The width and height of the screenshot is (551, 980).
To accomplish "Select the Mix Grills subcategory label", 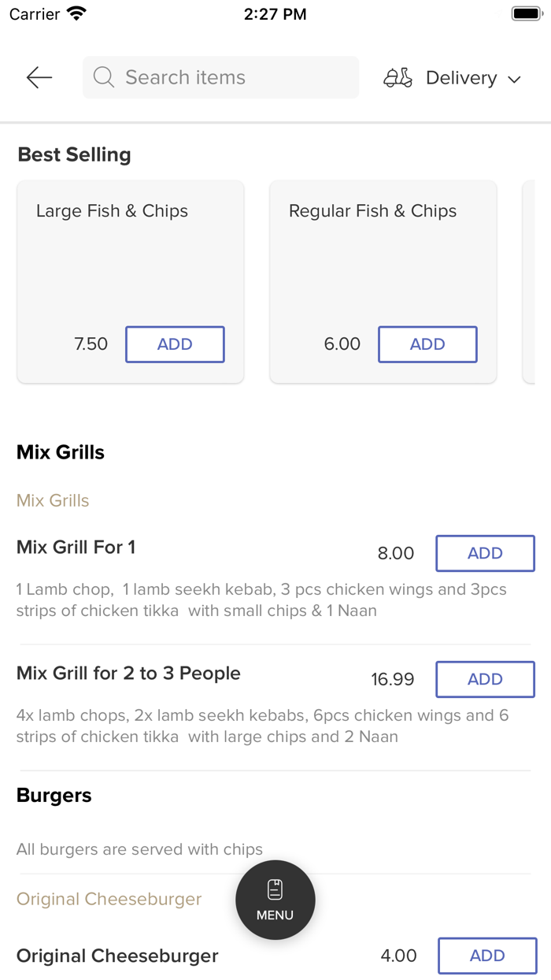I will click(53, 500).
